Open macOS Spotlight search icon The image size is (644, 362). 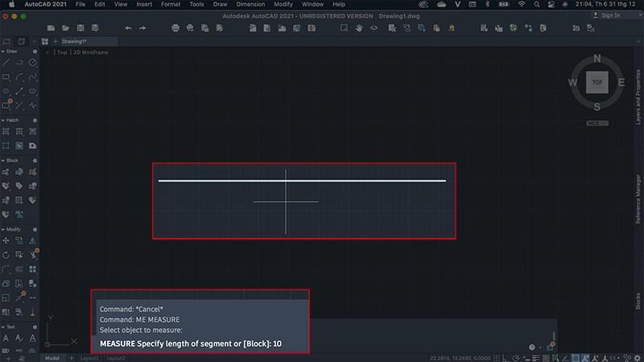[x=536, y=4]
